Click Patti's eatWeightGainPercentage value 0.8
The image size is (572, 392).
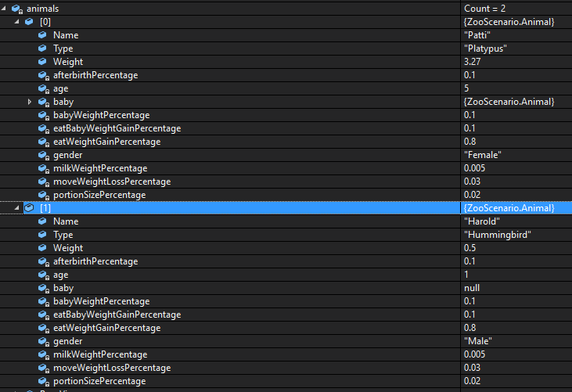(x=469, y=142)
